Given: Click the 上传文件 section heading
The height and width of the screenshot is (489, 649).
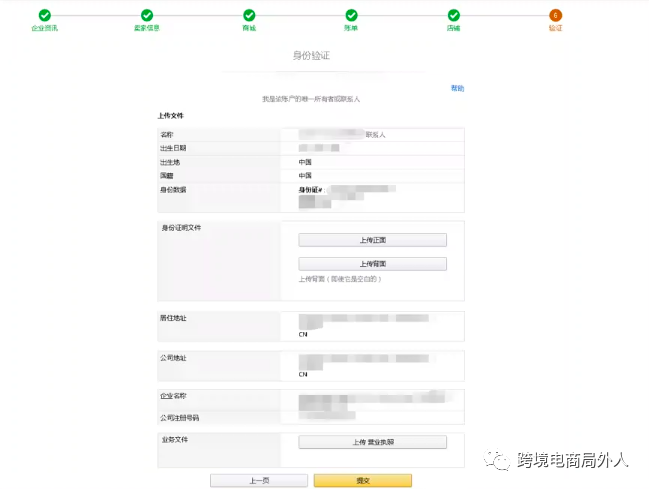Looking at the screenshot, I should 171,116.
